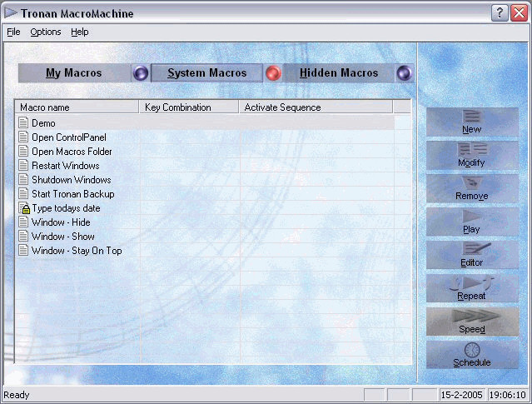This screenshot has width=532, height=404.
Task: Open the macro Editor
Action: point(472,255)
